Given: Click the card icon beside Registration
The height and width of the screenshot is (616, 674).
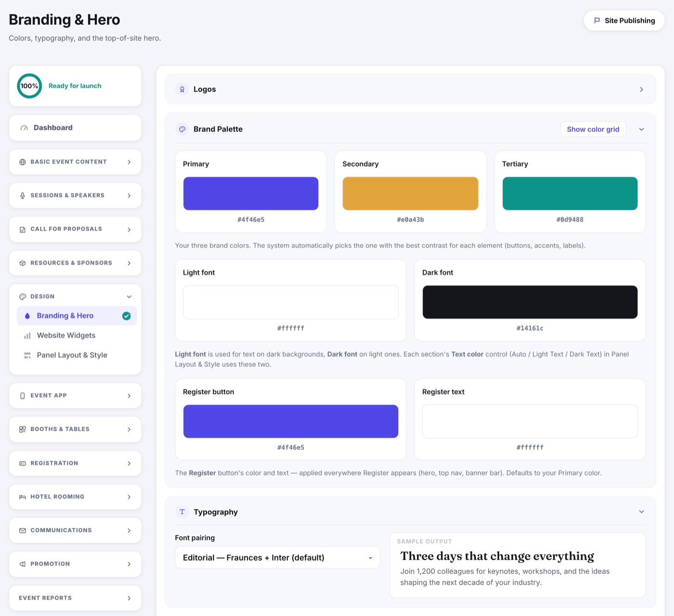Looking at the screenshot, I should click(23, 463).
